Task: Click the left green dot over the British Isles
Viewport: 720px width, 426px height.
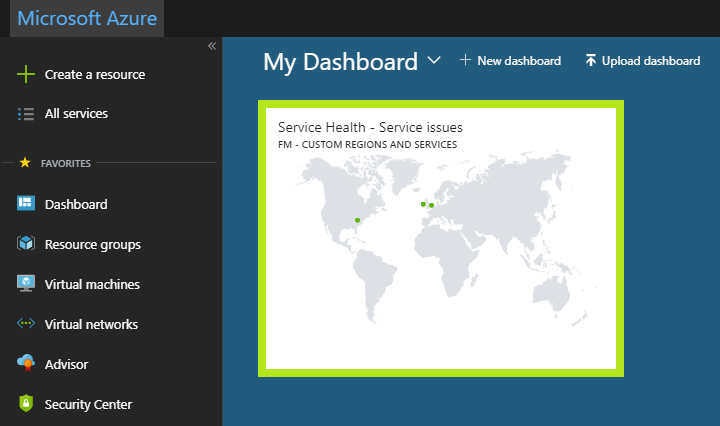Action: point(423,204)
